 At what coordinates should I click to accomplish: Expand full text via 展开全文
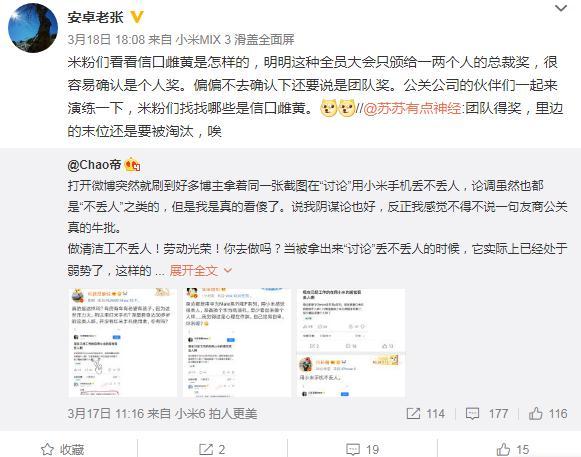[200, 271]
